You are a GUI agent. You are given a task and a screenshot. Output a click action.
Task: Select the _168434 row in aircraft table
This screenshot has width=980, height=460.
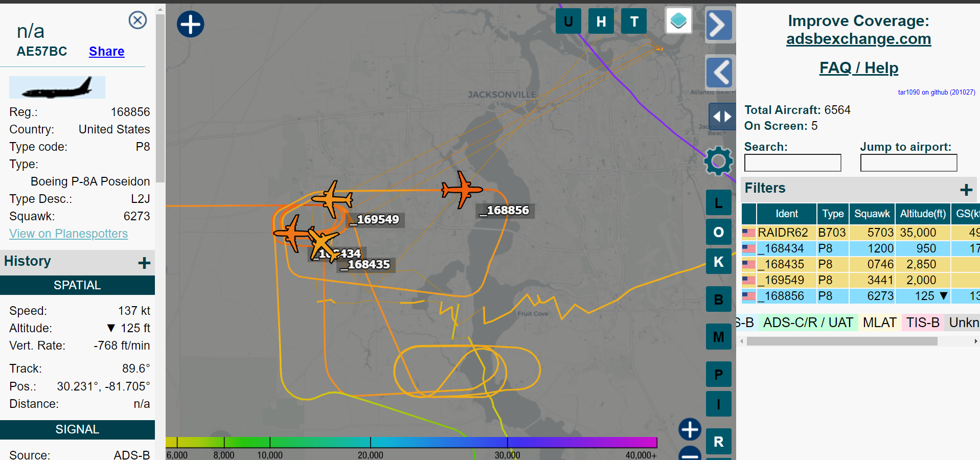pyautogui.click(x=860, y=248)
